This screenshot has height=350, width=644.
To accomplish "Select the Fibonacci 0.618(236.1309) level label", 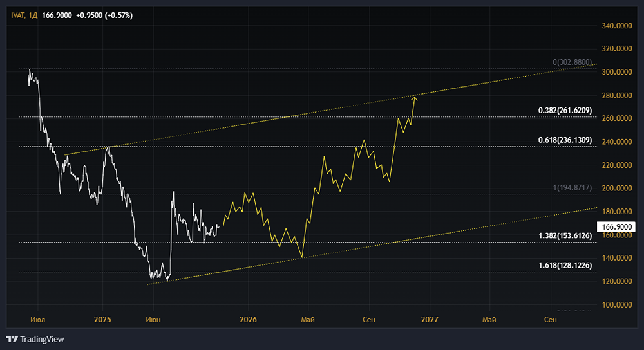I will [x=565, y=140].
